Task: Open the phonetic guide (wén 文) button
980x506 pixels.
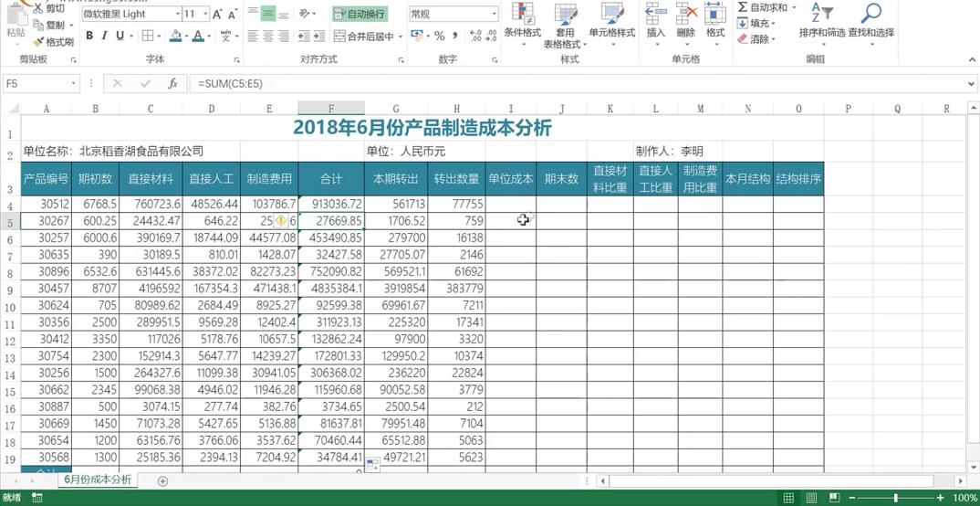Action: (x=226, y=36)
